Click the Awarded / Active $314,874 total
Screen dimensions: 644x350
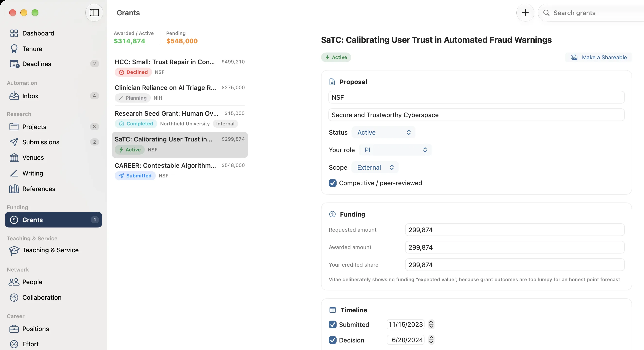[x=134, y=37]
